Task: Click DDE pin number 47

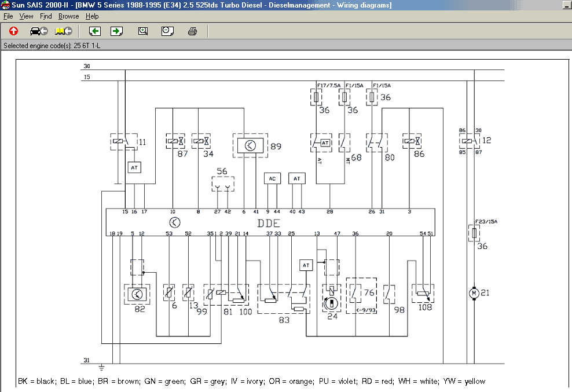Action: (x=337, y=233)
